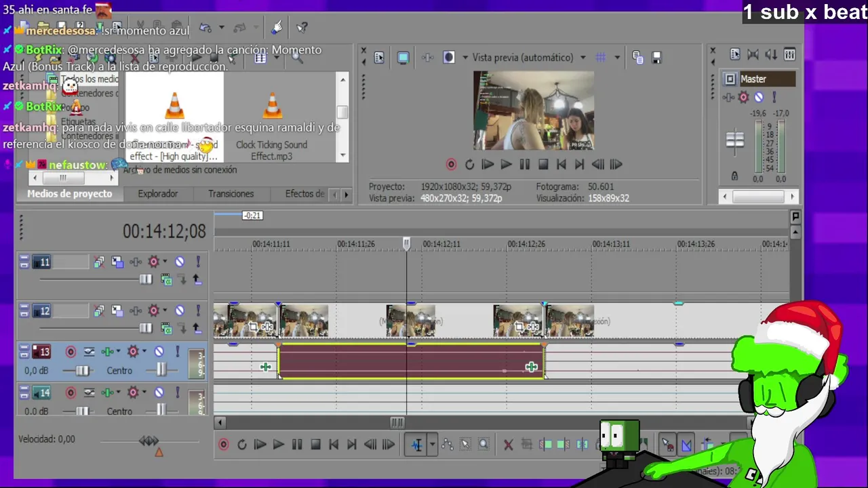This screenshot has height=488, width=868.
Task: Open overlays grid dropdown arrow
Action: click(616, 58)
